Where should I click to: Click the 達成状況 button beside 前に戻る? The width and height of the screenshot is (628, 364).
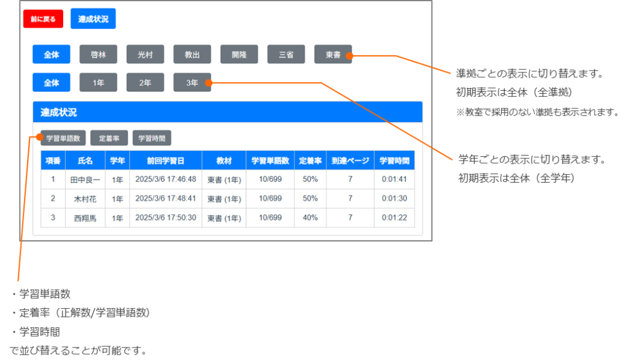coord(93,19)
